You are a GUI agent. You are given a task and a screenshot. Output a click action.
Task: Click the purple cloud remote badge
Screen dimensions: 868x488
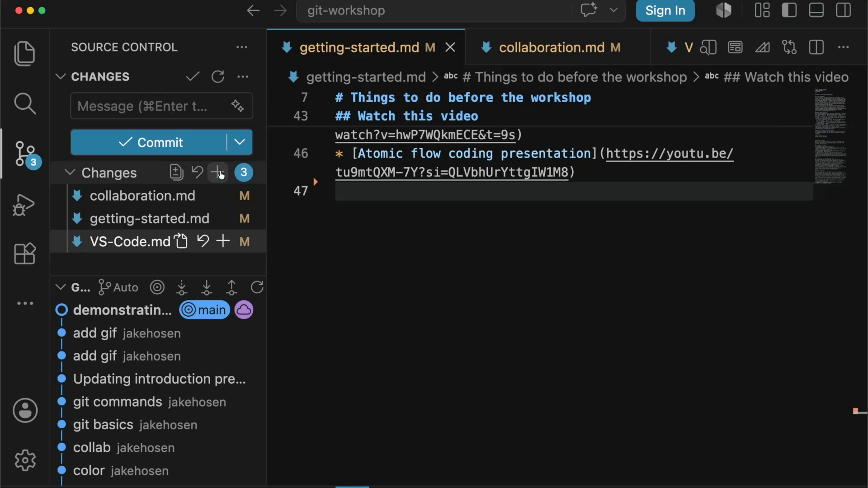coord(244,310)
